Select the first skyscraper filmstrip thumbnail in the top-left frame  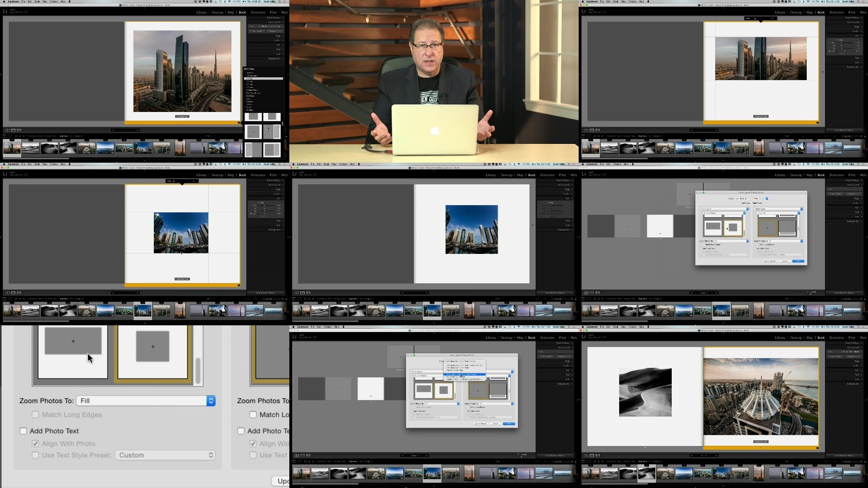point(12,148)
